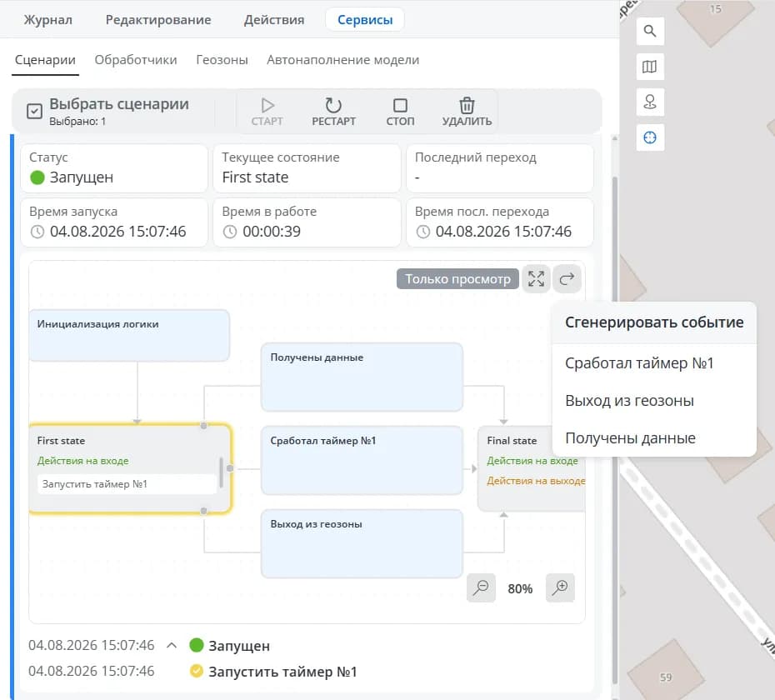Screen dimensions: 775x700
Task: Click the 80% zoom level value
Action: (x=520, y=589)
